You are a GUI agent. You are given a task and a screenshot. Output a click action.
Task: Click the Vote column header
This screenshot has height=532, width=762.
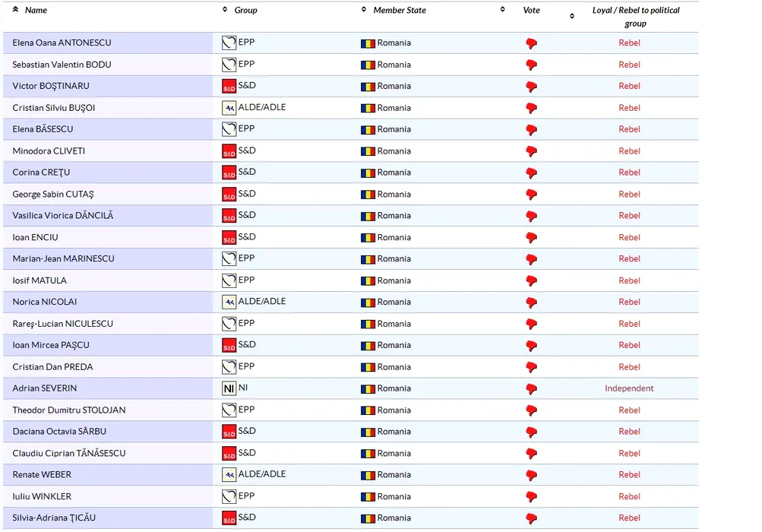[x=532, y=11]
